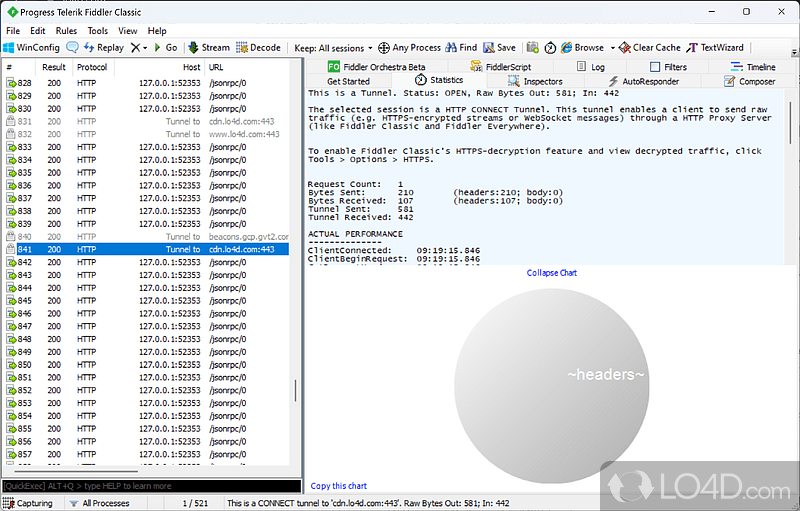Open the Help menu
Screen dimensions: 800x511
[157, 31]
